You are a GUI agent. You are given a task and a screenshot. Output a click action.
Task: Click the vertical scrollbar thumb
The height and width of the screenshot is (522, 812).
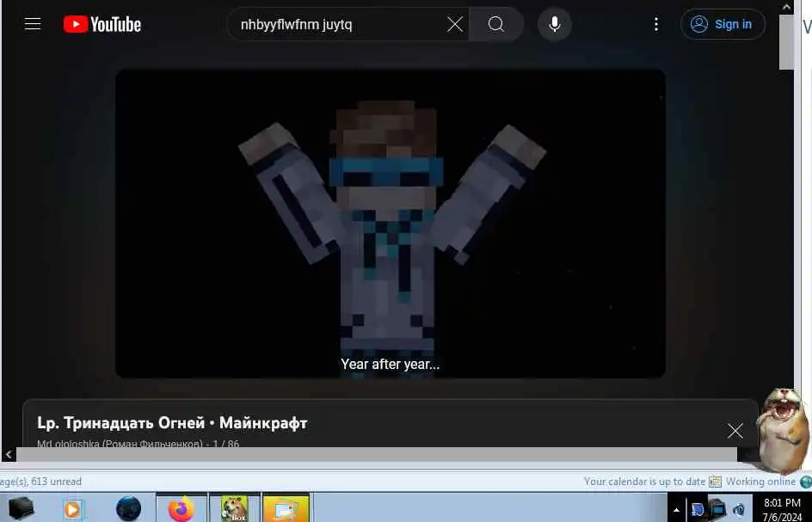point(786,41)
